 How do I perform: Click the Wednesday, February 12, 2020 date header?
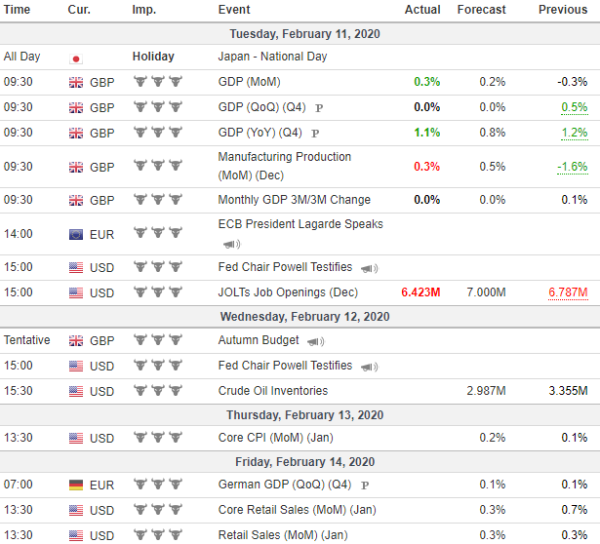tap(305, 317)
